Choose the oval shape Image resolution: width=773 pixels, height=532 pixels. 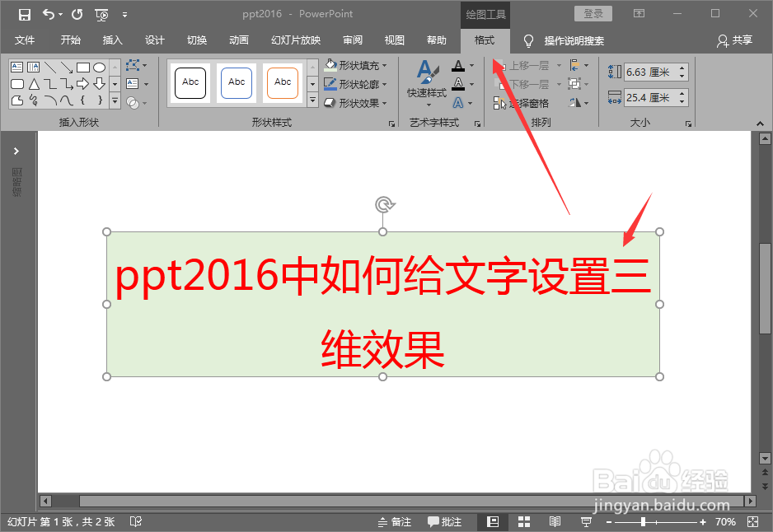tap(99, 67)
